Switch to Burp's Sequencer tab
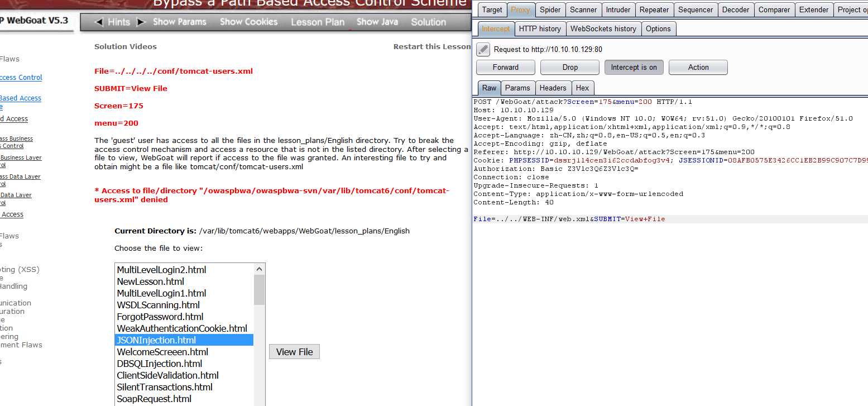This screenshot has width=868, height=406. click(x=695, y=9)
